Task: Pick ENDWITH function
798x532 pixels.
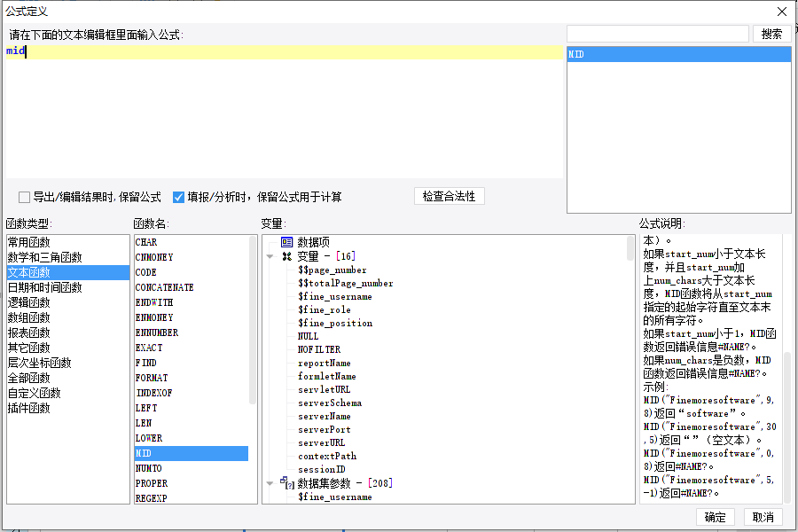Action: coord(192,302)
